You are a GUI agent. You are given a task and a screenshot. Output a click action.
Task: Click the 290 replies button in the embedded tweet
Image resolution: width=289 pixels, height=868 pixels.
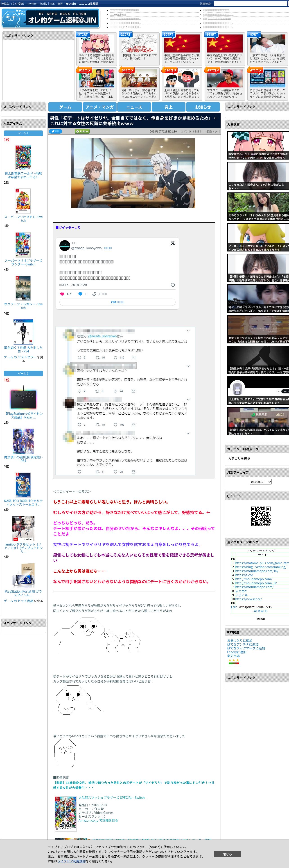(x=117, y=302)
